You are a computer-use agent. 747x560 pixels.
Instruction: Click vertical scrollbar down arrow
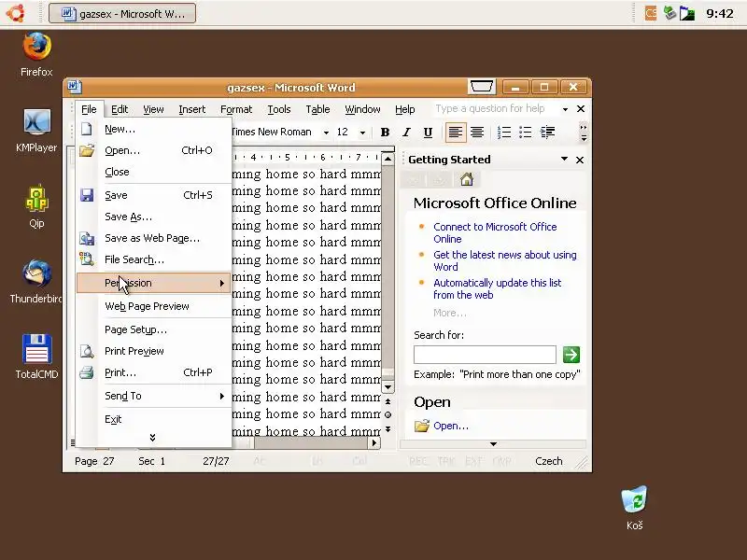click(388, 387)
